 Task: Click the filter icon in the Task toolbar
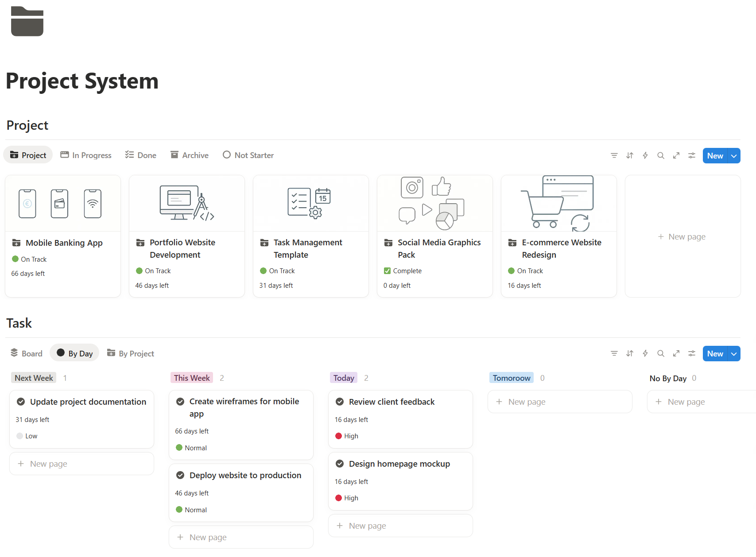click(614, 353)
